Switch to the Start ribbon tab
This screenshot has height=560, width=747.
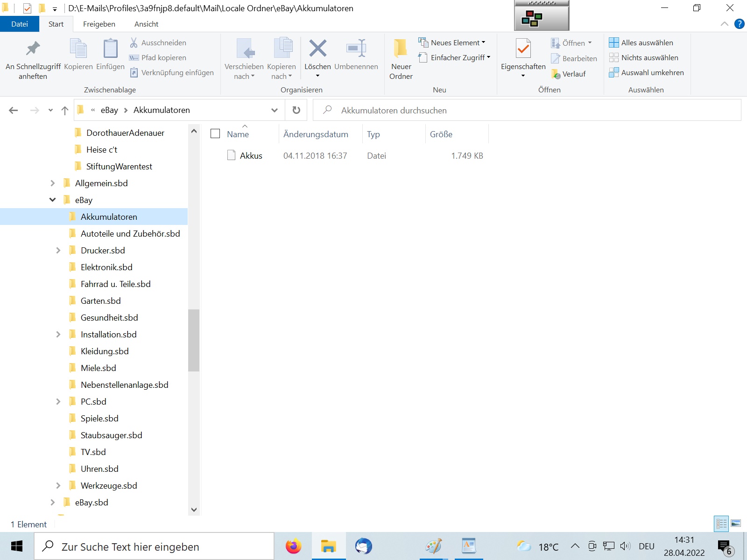click(56, 24)
